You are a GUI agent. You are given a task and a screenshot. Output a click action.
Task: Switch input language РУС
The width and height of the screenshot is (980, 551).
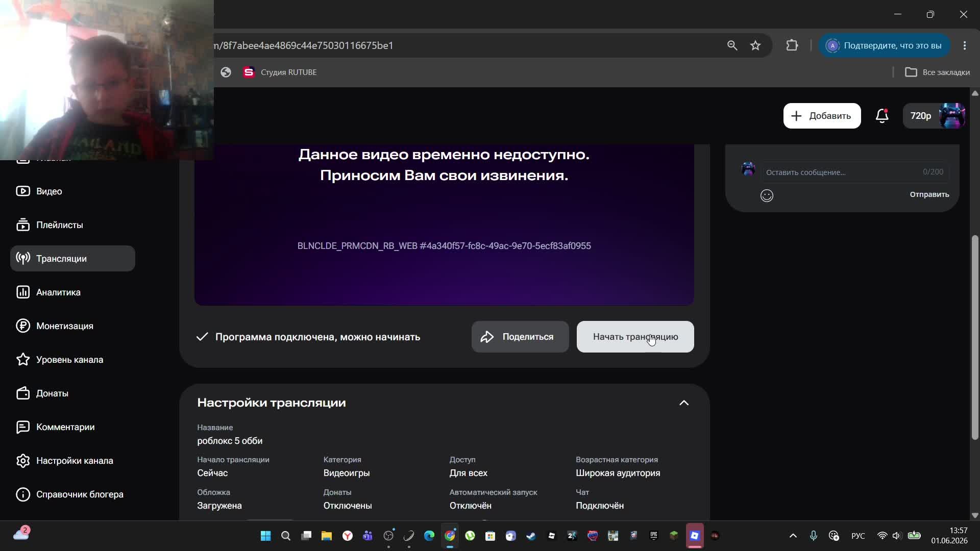pyautogui.click(x=858, y=536)
